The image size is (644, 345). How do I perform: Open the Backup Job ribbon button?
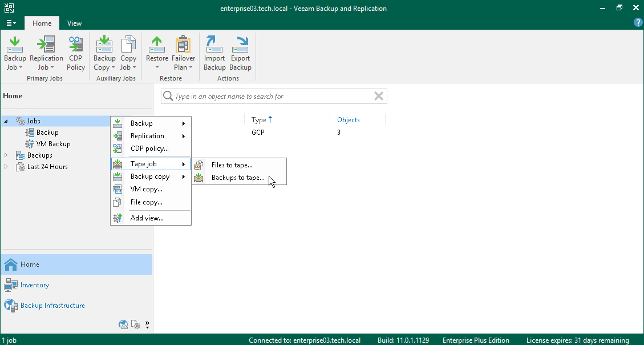tap(15, 54)
